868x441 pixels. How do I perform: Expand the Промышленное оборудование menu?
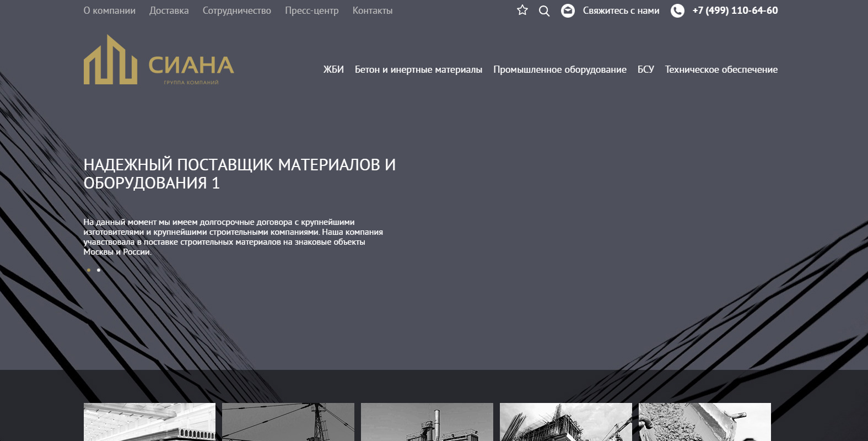coord(559,69)
